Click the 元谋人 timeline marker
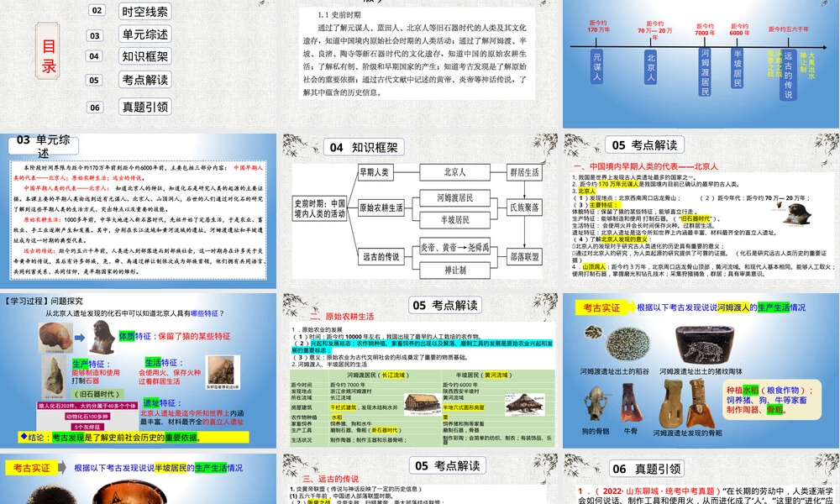Viewport: 840px width, 504px height. click(596, 66)
